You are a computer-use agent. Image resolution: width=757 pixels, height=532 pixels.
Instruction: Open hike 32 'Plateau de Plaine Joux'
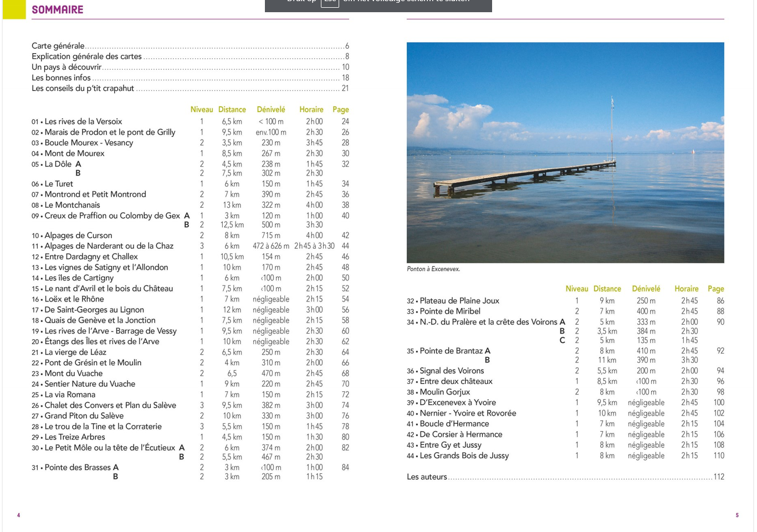click(459, 301)
